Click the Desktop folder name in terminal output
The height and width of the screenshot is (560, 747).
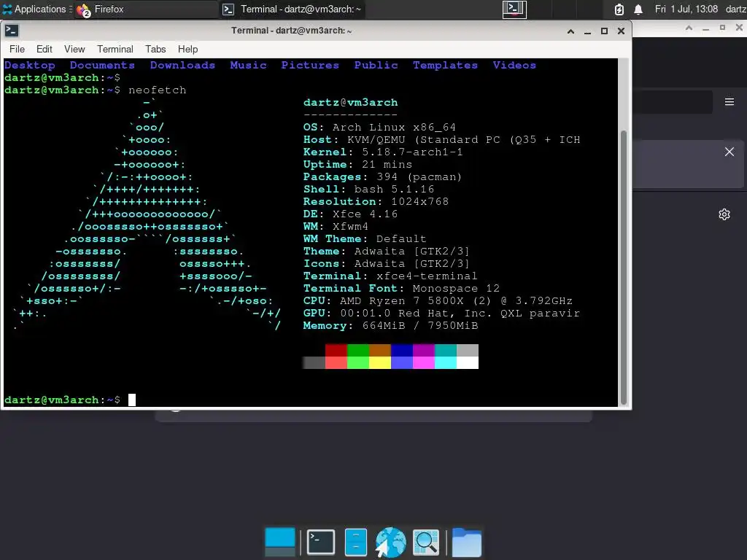[29, 65]
